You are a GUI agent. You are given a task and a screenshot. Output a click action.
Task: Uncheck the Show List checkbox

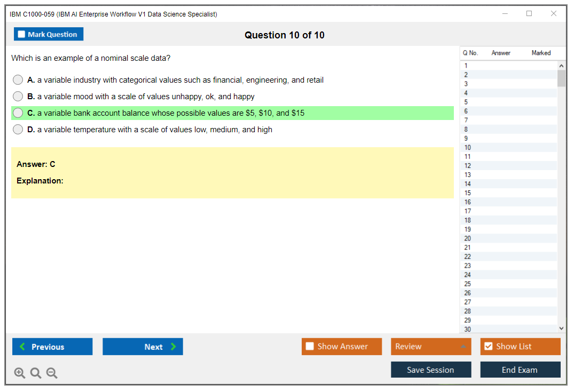coord(488,347)
